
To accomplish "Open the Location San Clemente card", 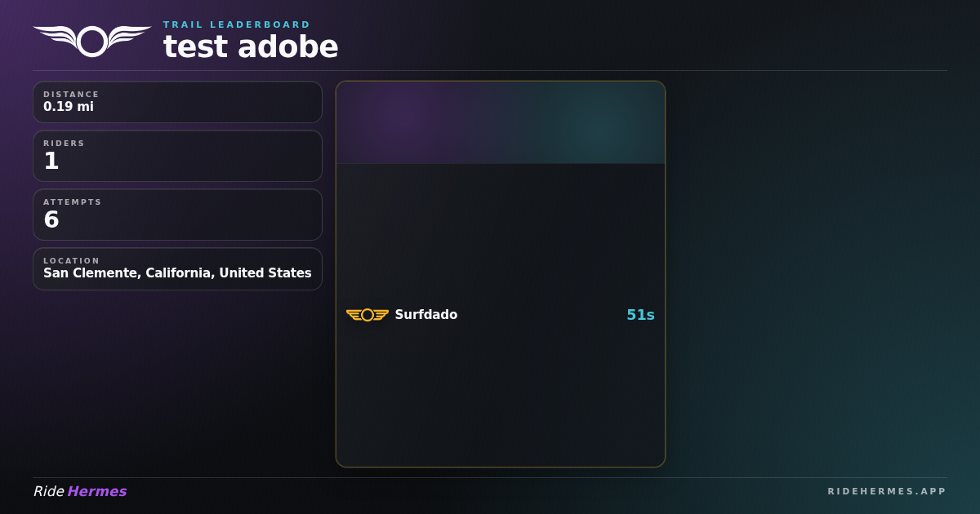I will [x=177, y=268].
